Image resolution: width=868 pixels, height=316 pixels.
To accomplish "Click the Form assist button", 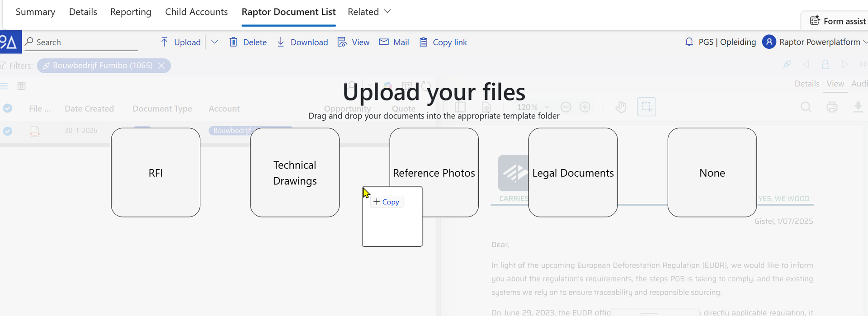I will [838, 21].
